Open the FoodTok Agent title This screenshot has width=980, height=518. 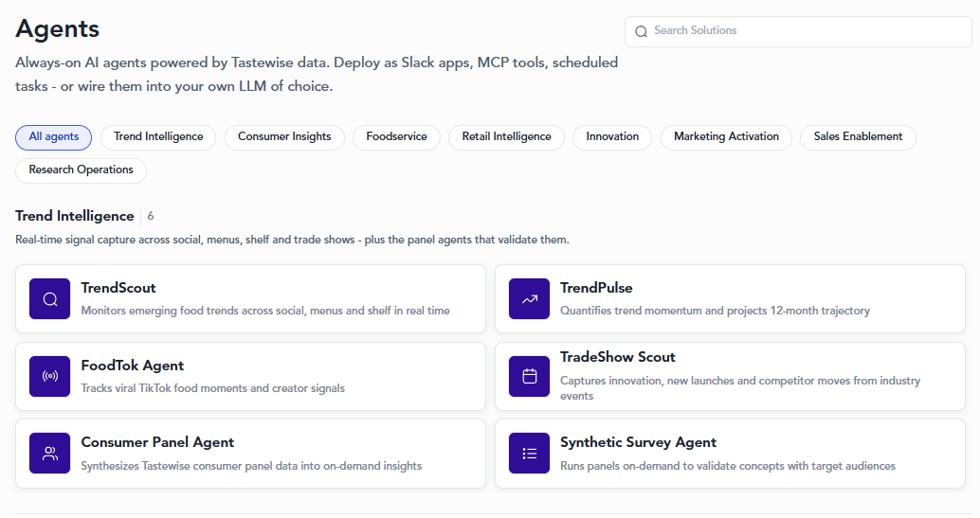coord(133,366)
